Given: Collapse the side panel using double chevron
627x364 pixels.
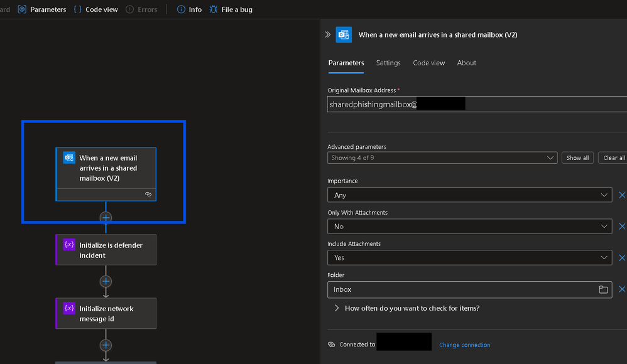Looking at the screenshot, I should [327, 35].
